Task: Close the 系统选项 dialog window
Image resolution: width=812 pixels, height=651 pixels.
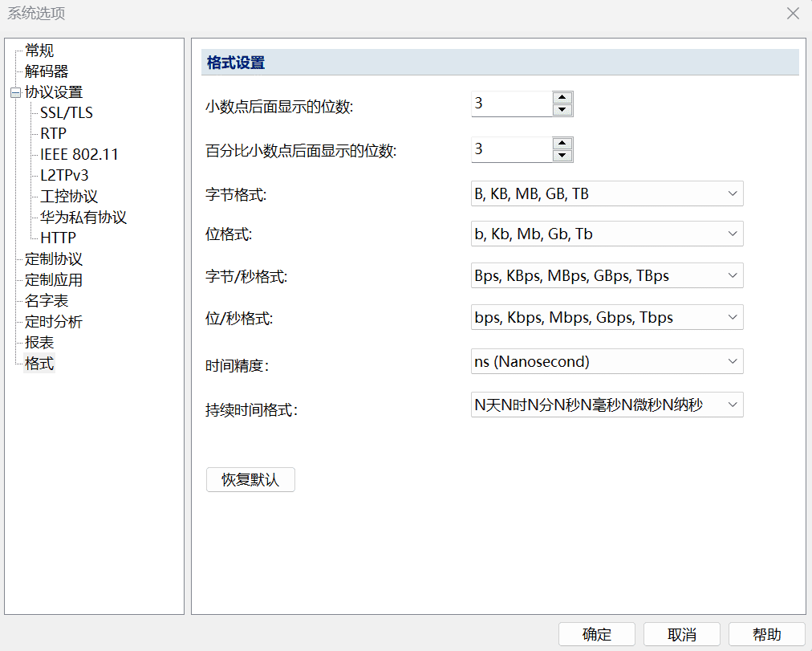Action: click(x=793, y=14)
